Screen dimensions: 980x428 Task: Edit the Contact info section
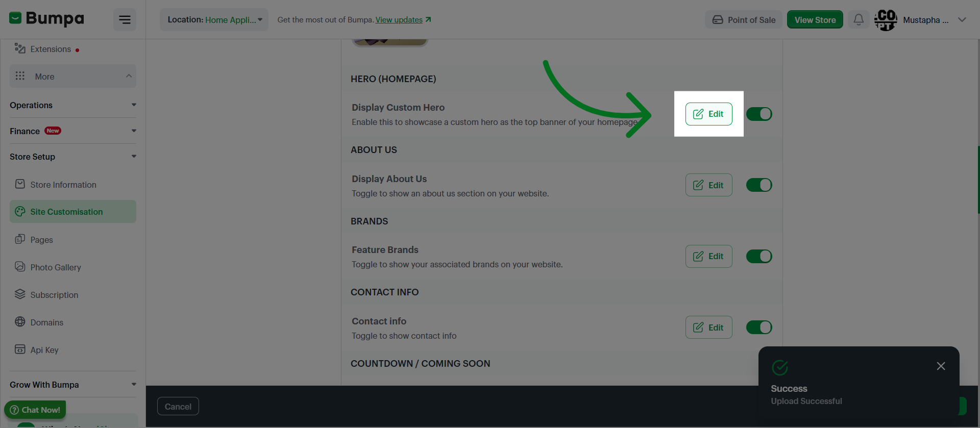(x=708, y=327)
